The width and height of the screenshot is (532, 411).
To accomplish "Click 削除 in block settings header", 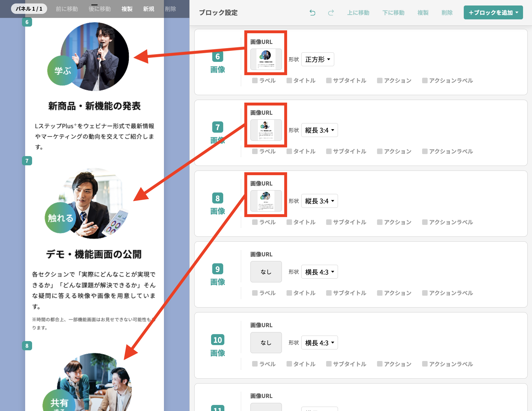I will pos(447,13).
